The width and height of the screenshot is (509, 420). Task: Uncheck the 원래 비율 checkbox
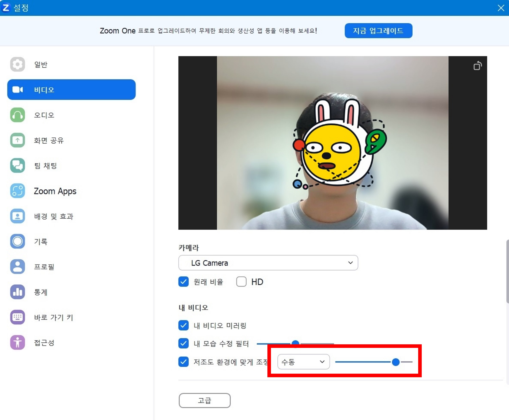pos(184,282)
